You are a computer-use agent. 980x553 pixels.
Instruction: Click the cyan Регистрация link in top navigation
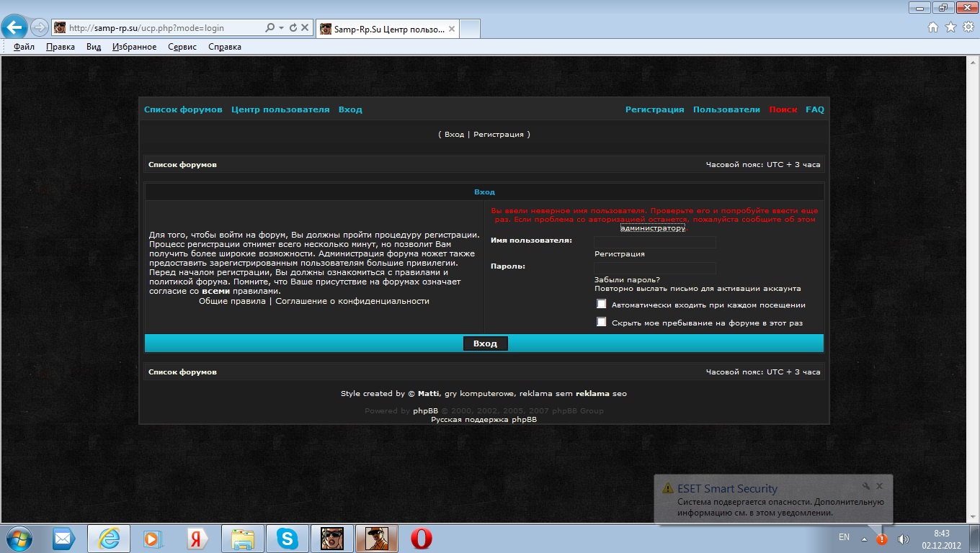(654, 109)
